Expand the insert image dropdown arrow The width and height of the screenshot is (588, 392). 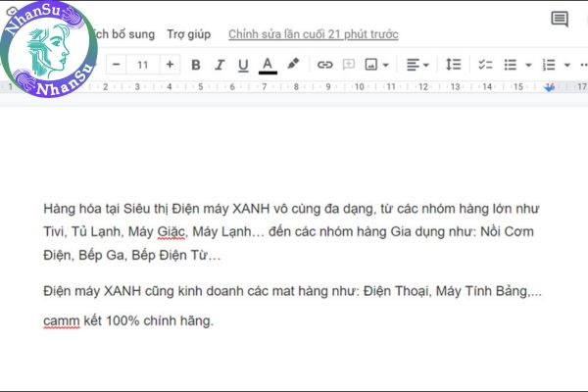(x=386, y=66)
